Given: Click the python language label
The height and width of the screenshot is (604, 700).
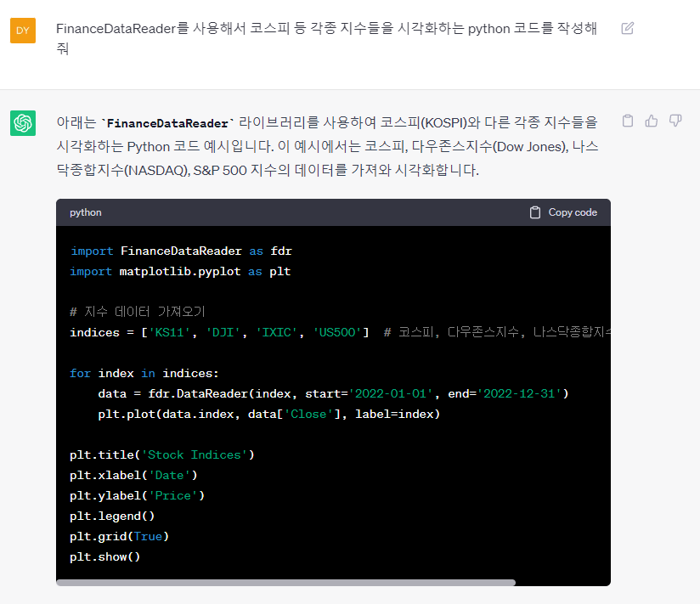Looking at the screenshot, I should [x=85, y=212].
